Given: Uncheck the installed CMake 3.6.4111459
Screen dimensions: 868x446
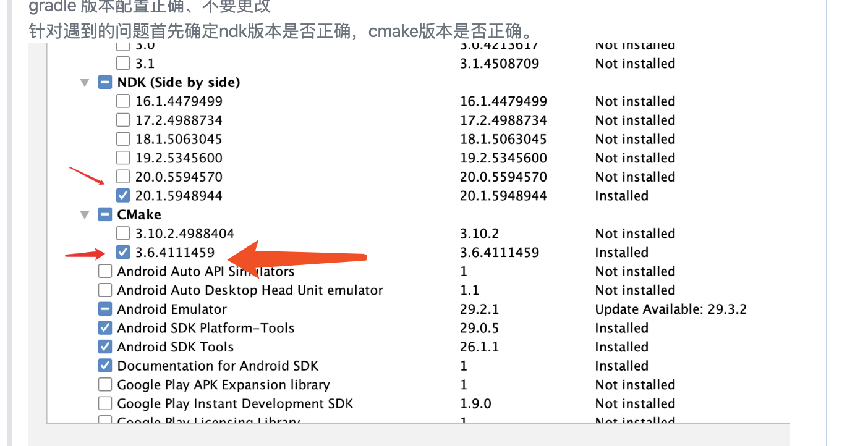Looking at the screenshot, I should point(122,252).
